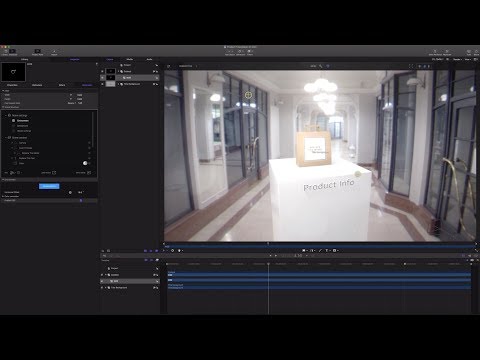Open the zoom Fit dropdown above the viewer
The width and height of the screenshot is (480, 360).
pos(438,59)
